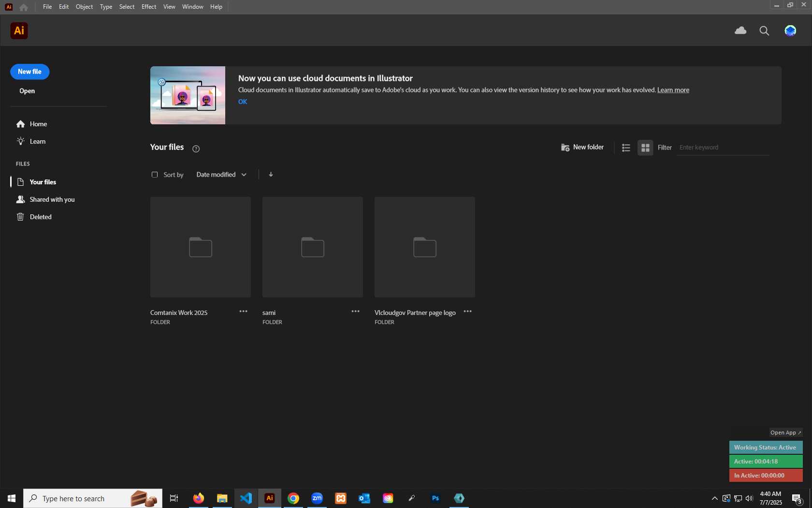Click the Active: 00:04:18 timer

pyautogui.click(x=766, y=462)
